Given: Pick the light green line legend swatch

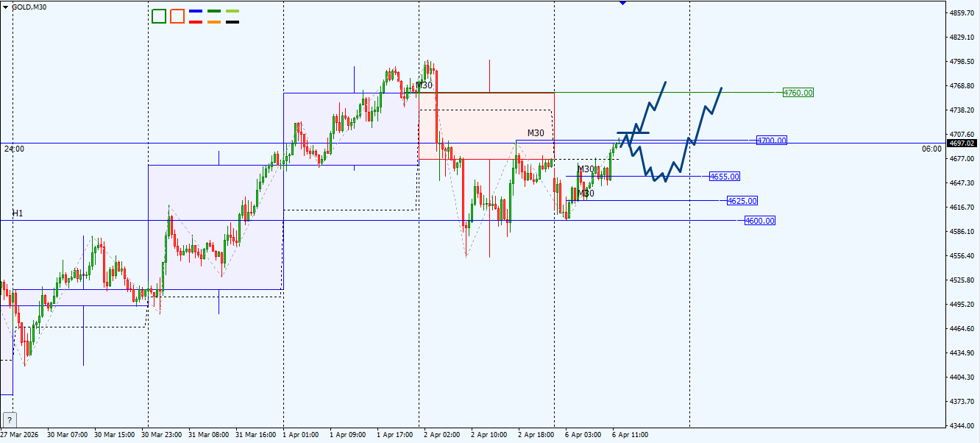Looking at the screenshot, I should pos(232,12).
